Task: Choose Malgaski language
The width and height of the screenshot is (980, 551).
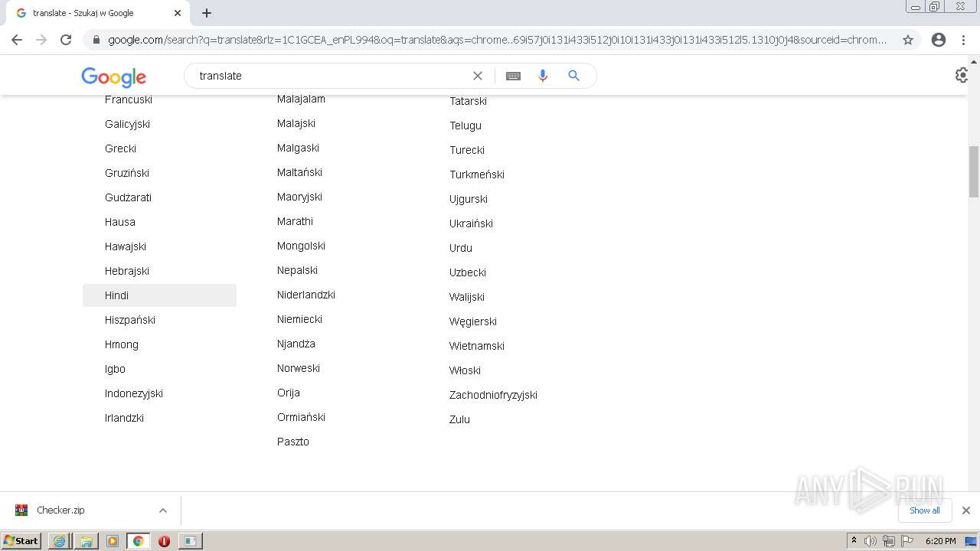Action: coord(298,148)
